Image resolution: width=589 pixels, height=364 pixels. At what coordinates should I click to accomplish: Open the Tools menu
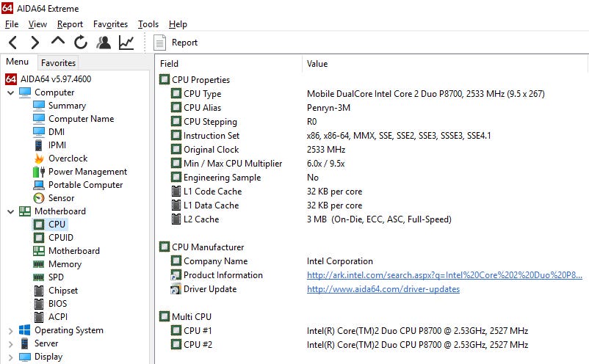point(148,24)
